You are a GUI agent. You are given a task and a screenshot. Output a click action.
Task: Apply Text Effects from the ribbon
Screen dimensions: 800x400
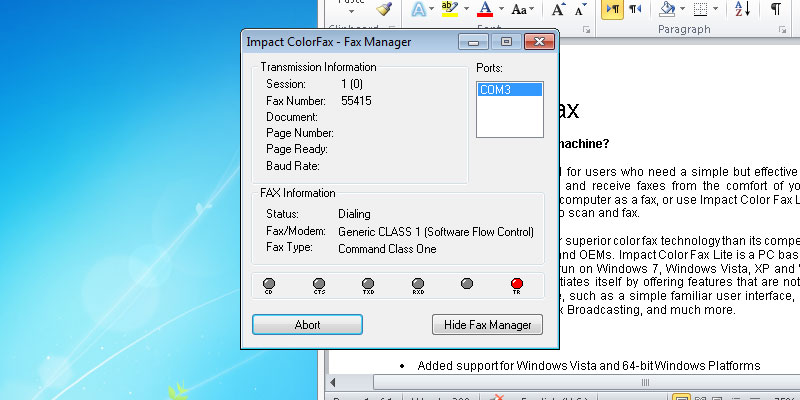[420, 9]
